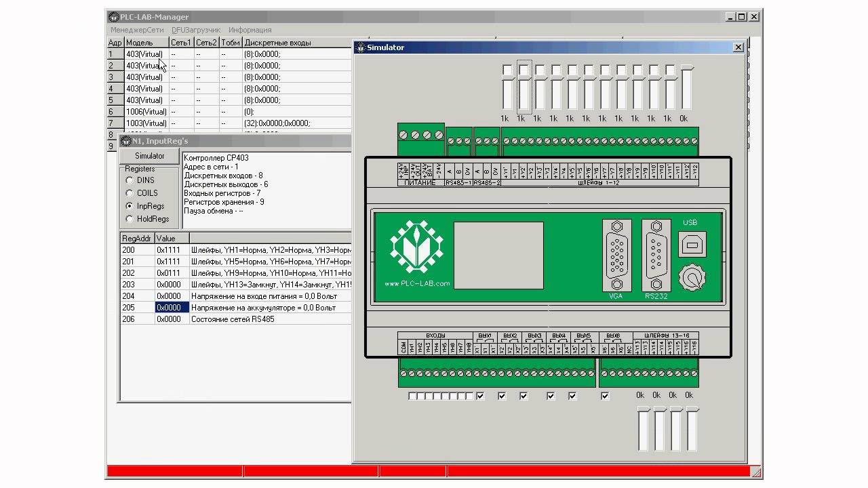Click the RS232 connector on the controller
Viewport: 868px width, 488px height.
click(x=656, y=256)
